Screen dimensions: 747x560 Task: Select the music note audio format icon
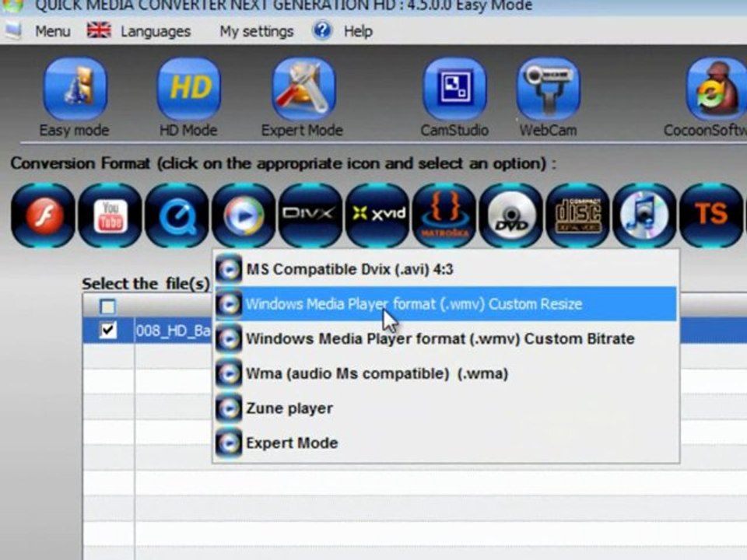point(644,215)
